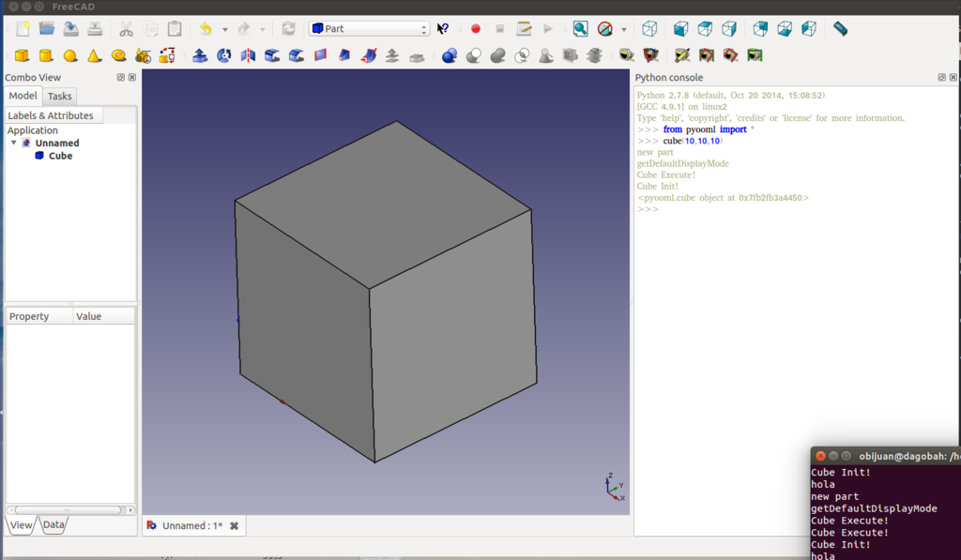Insert a cylinder primitive solid

click(45, 56)
